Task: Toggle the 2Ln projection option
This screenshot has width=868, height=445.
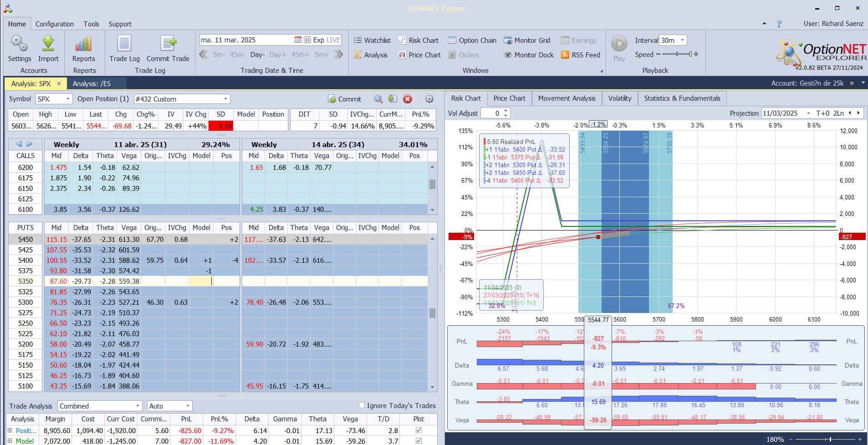Action: 839,113
